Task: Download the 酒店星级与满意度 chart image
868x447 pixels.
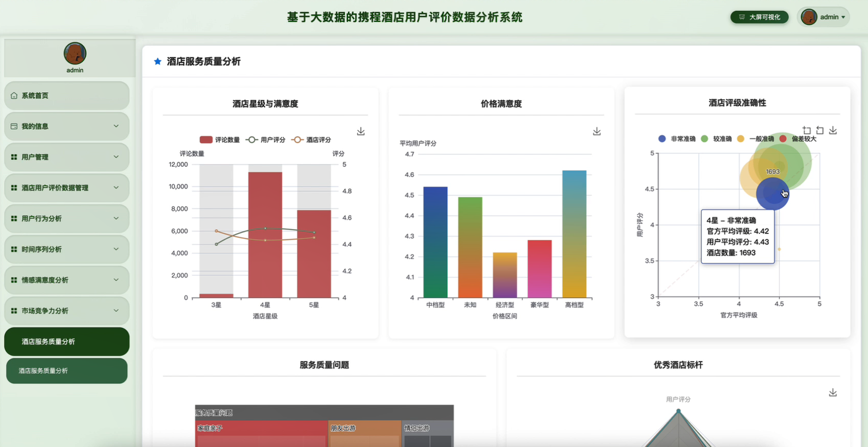Action: point(361,131)
